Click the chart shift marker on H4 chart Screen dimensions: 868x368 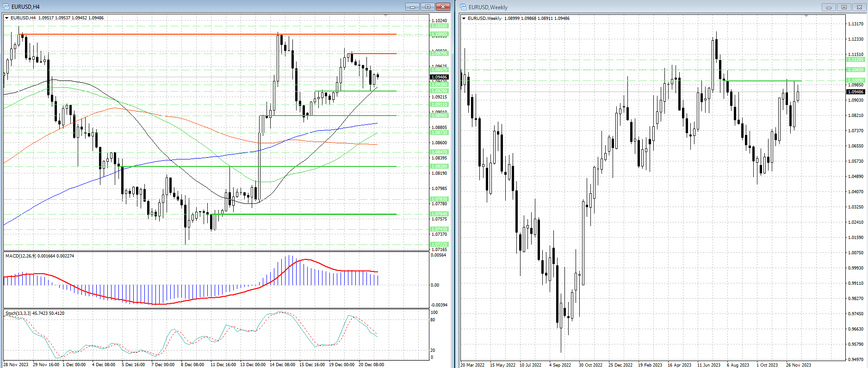[x=385, y=16]
